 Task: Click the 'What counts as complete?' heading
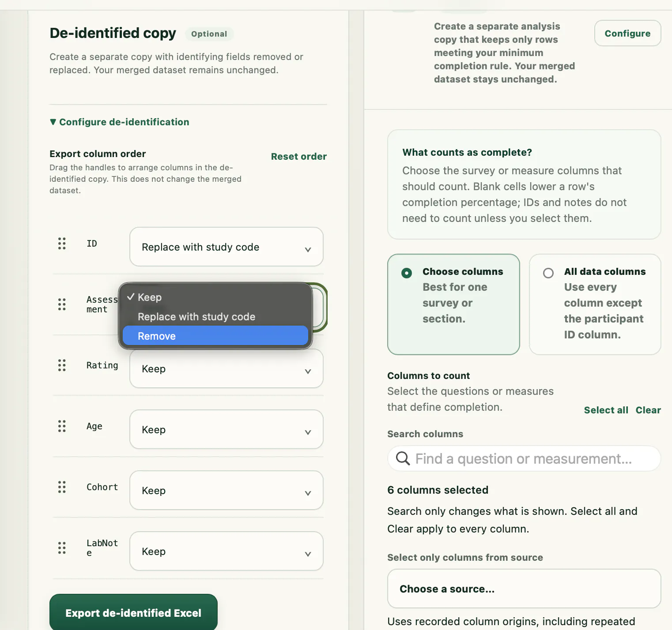[467, 152]
